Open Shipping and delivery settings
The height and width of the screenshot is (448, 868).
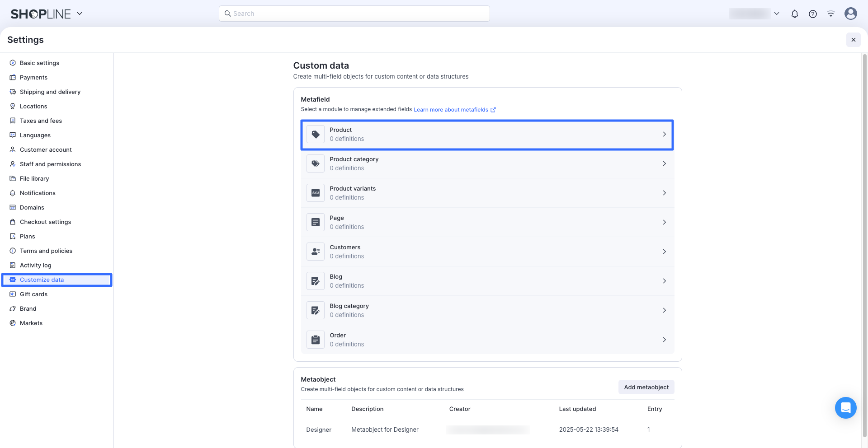[x=50, y=92]
